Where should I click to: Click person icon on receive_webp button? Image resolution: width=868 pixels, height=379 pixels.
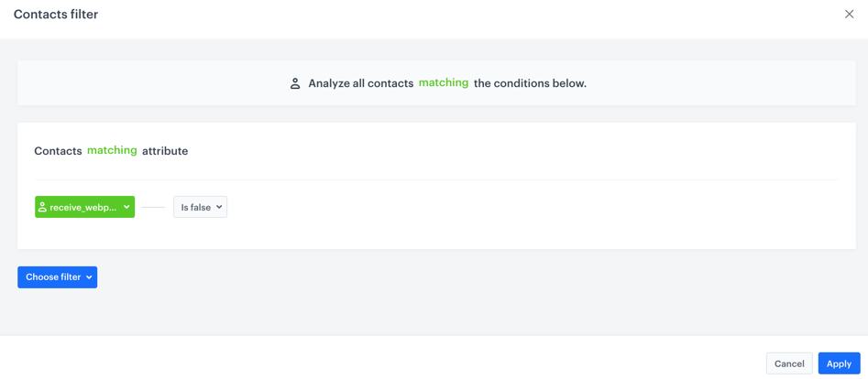pos(42,207)
